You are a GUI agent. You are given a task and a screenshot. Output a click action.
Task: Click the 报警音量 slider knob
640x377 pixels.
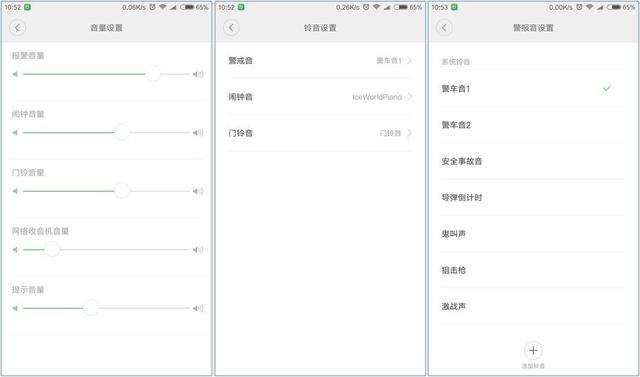click(153, 74)
